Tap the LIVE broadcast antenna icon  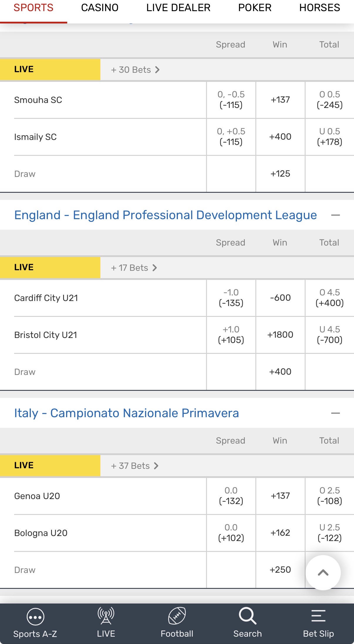[106, 616]
